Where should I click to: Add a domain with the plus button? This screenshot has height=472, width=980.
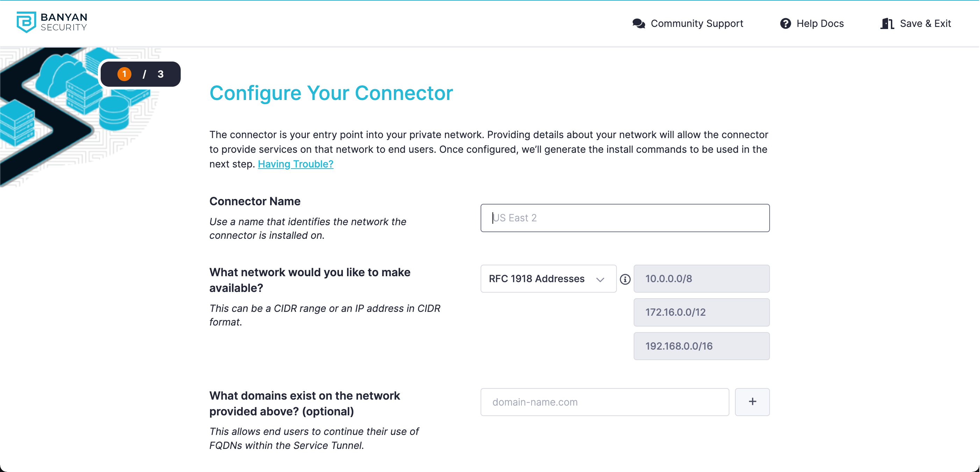coord(752,402)
